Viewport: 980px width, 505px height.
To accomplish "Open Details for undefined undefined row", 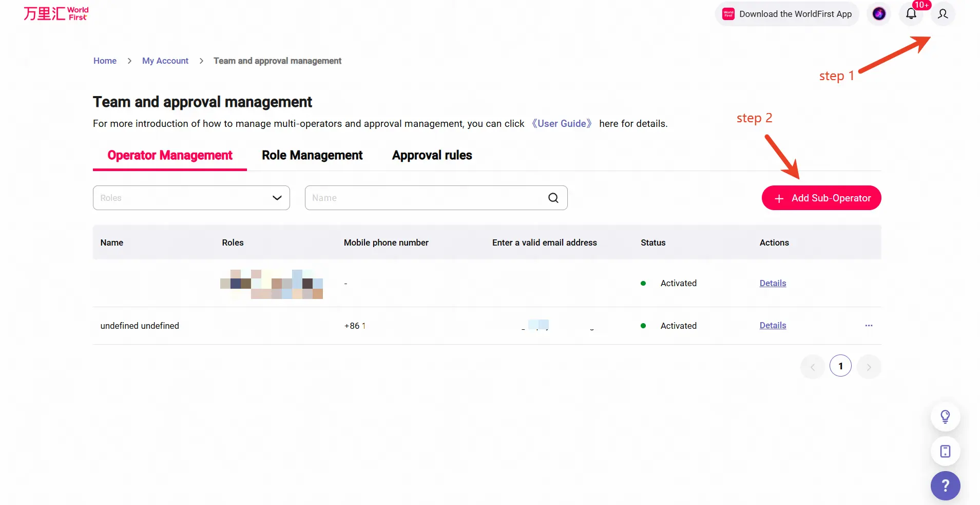I will point(773,325).
